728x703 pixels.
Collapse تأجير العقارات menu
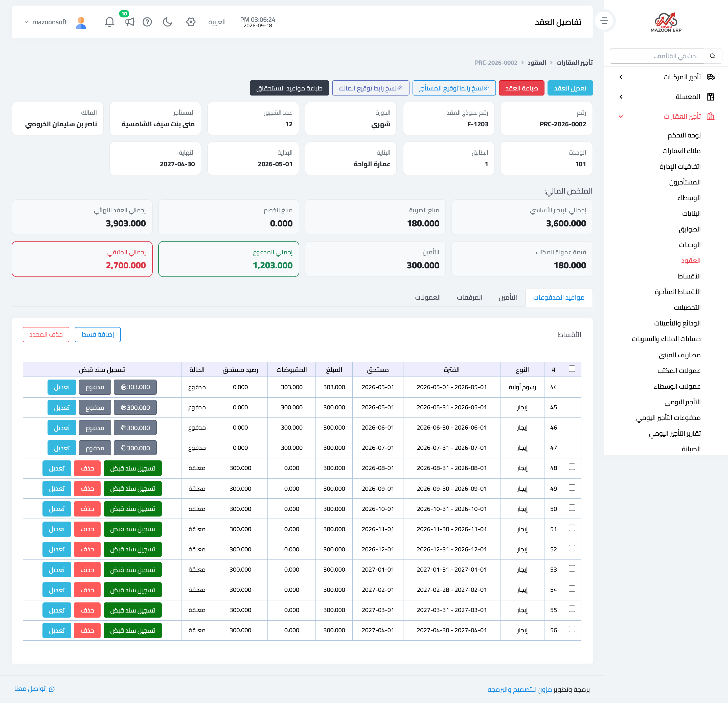coord(621,116)
